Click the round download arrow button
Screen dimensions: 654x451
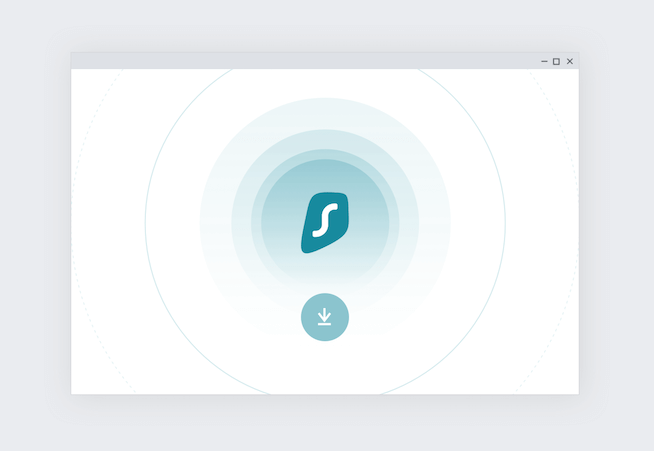pos(325,317)
